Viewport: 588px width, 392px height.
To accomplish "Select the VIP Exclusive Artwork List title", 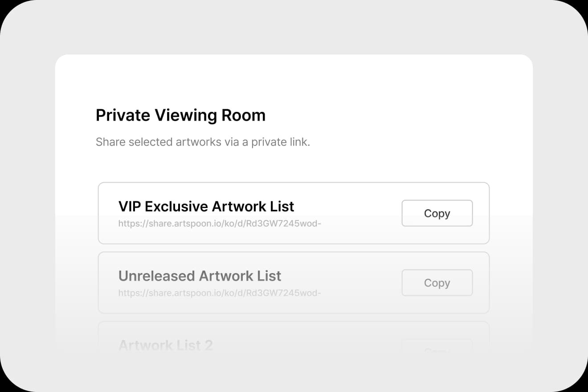I will (206, 207).
